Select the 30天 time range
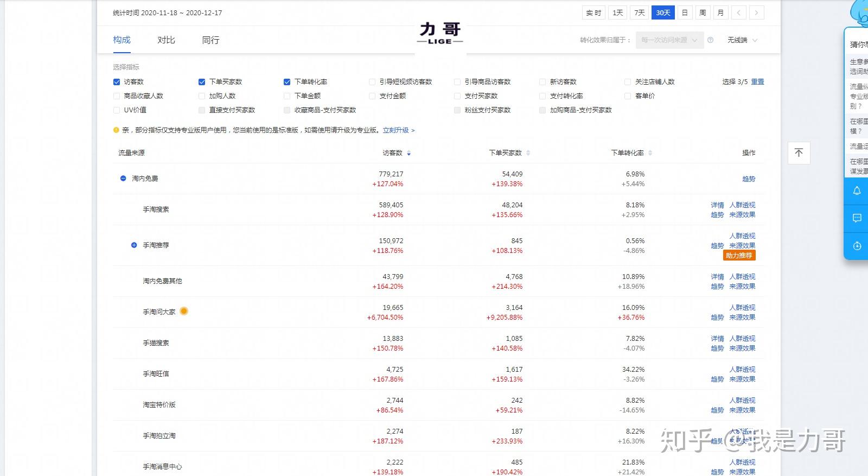The width and height of the screenshot is (868, 476). [663, 12]
